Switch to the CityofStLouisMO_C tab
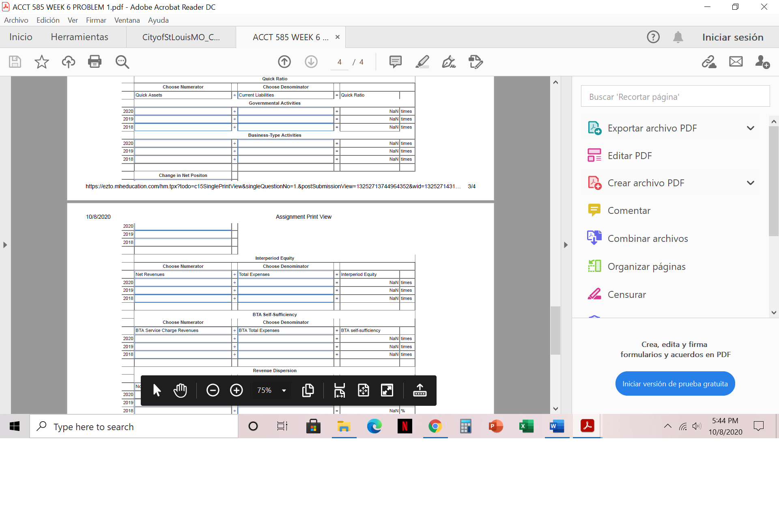This screenshot has height=532, width=779. pyautogui.click(x=181, y=37)
